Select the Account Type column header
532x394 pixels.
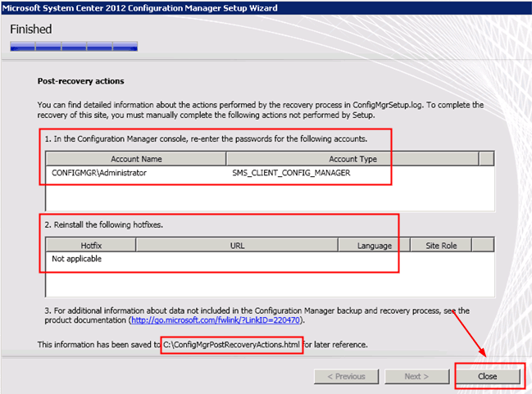(x=352, y=159)
